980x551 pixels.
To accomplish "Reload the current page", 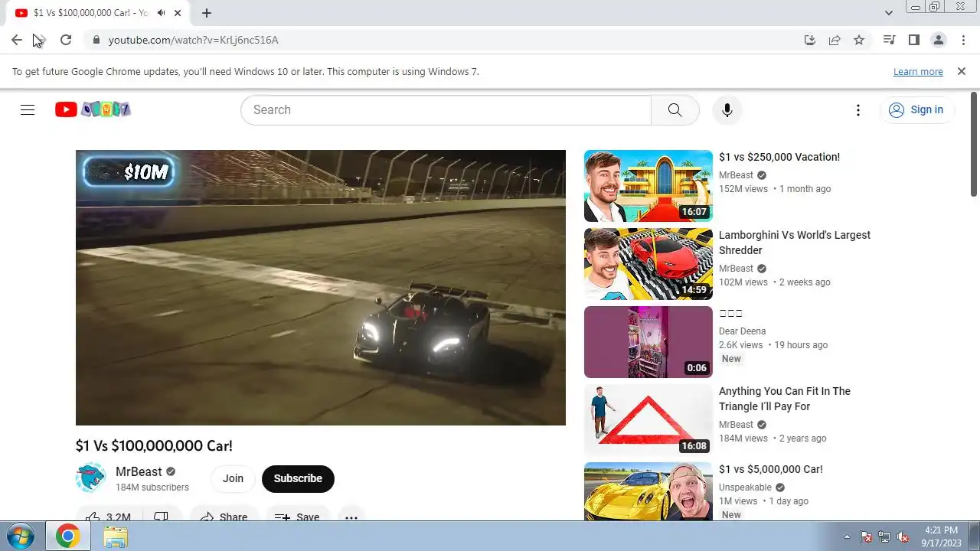I will [66, 40].
